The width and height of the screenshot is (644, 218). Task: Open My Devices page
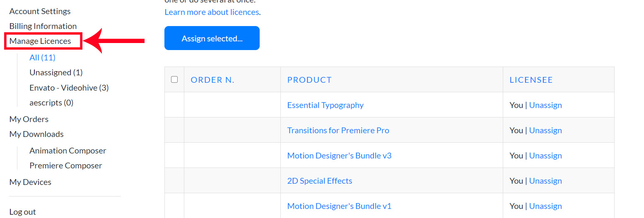(x=30, y=182)
